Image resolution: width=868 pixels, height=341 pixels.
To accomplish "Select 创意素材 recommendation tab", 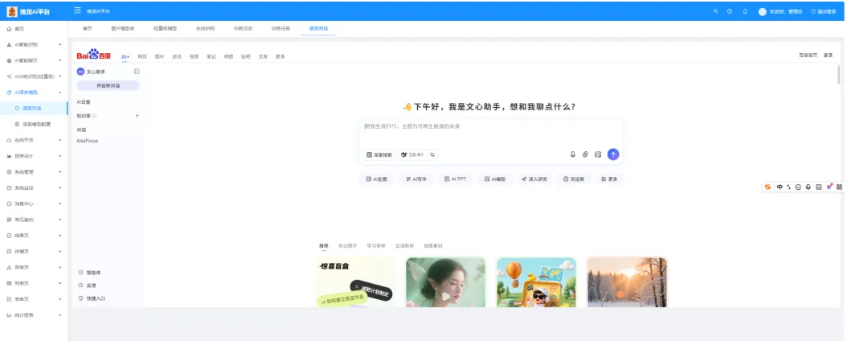I will (433, 246).
